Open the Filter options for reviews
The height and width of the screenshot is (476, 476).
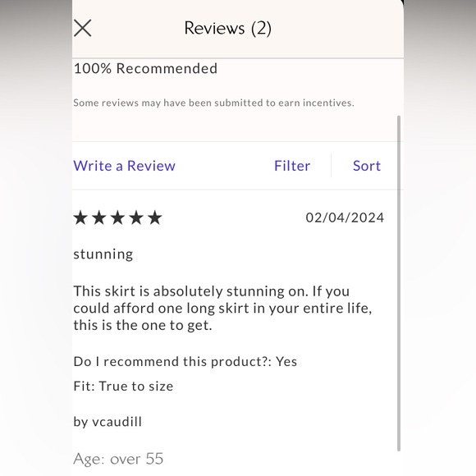(x=292, y=166)
